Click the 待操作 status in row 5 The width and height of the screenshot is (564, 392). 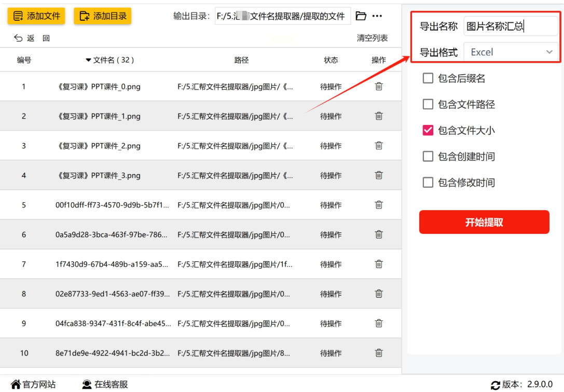pos(331,205)
